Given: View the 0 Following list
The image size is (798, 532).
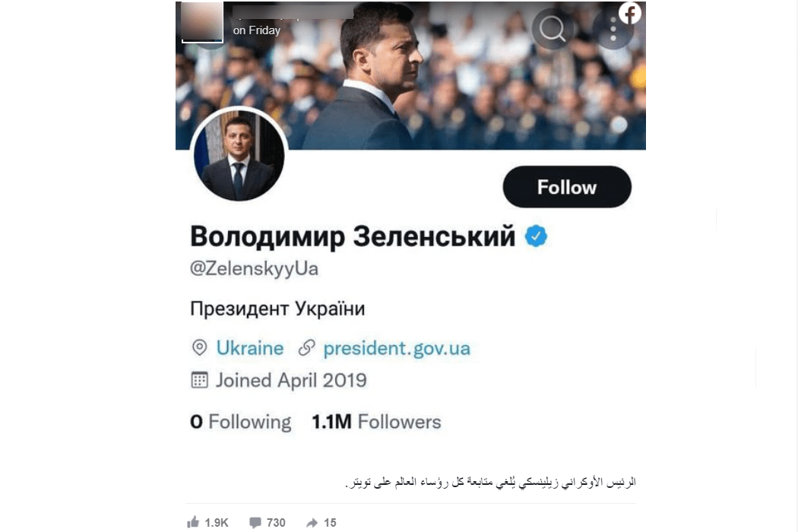Looking at the screenshot, I should coord(240,422).
